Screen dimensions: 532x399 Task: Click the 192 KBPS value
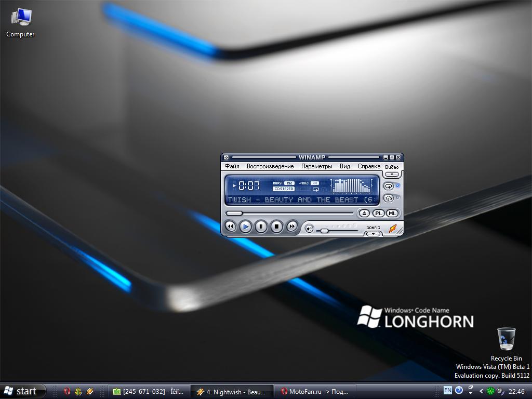pos(289,183)
